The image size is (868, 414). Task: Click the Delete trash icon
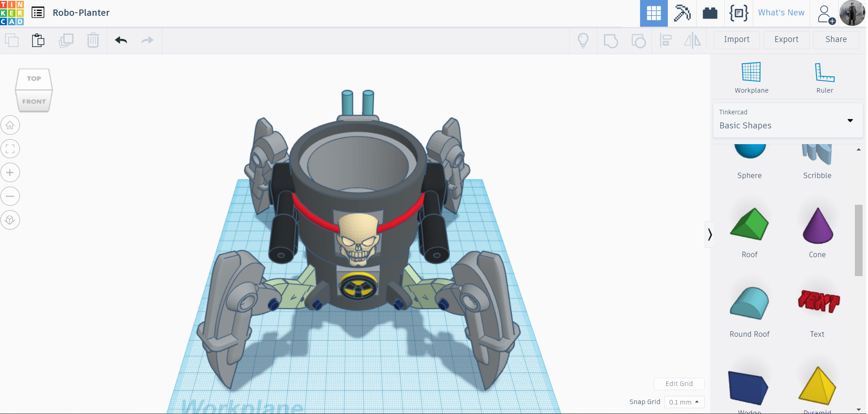pos(93,40)
